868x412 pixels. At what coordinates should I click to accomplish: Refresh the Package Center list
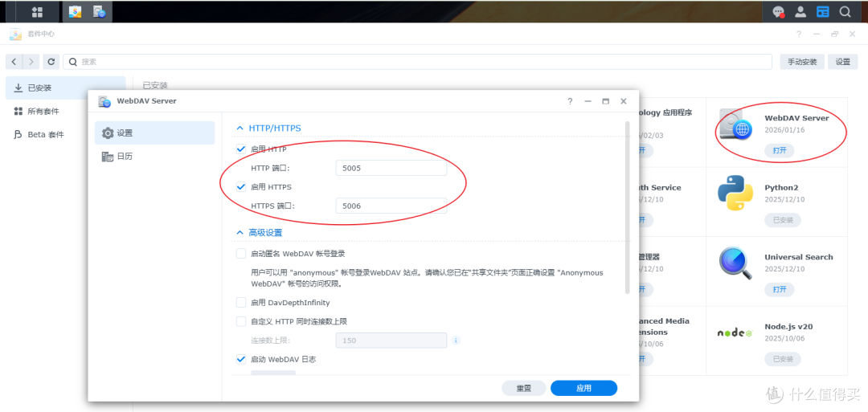[51, 62]
